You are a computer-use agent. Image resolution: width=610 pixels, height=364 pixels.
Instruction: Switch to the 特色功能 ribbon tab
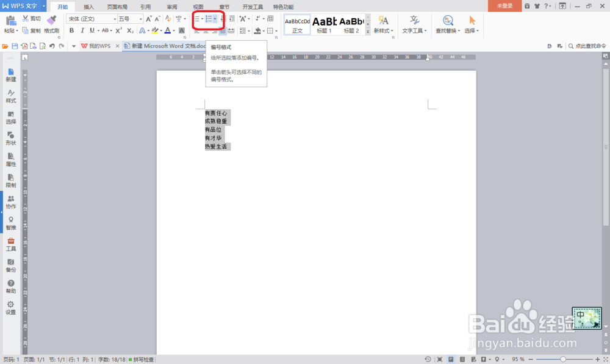click(283, 7)
